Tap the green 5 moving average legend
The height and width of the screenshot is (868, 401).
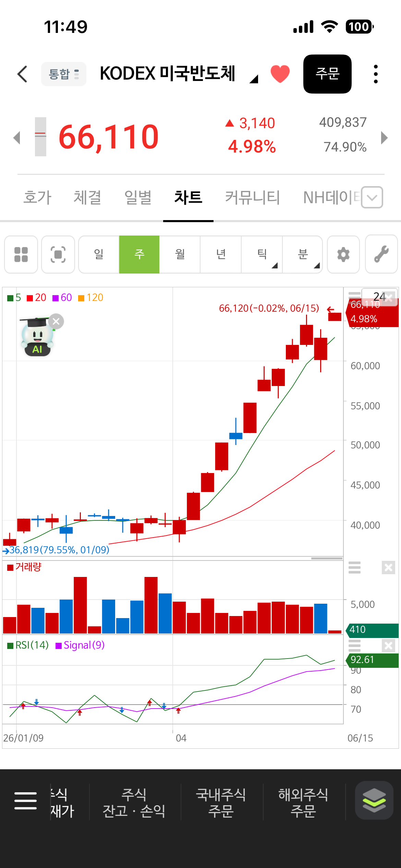14,298
